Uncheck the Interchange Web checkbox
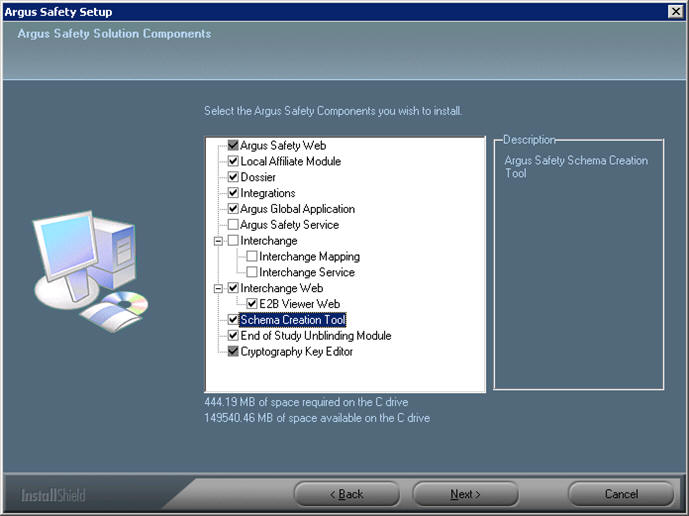The height and width of the screenshot is (516, 689). 233,288
